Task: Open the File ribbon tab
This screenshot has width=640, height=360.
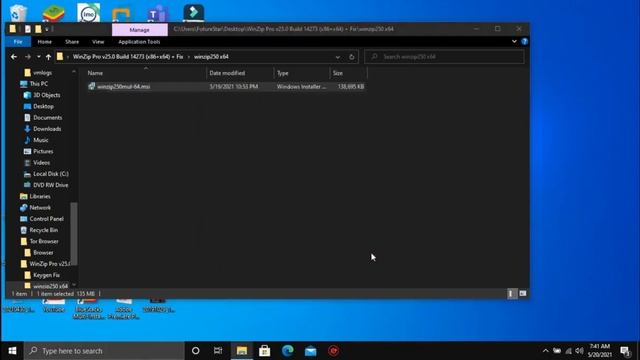Action: 18,42
